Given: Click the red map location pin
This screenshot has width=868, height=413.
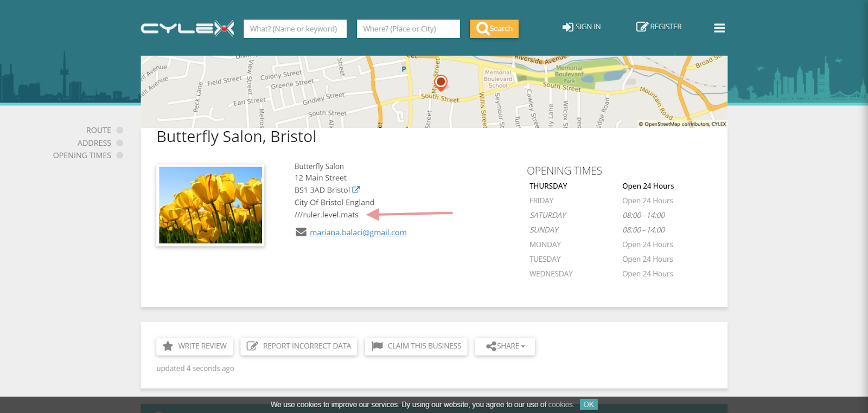Looking at the screenshot, I should 441,82.
